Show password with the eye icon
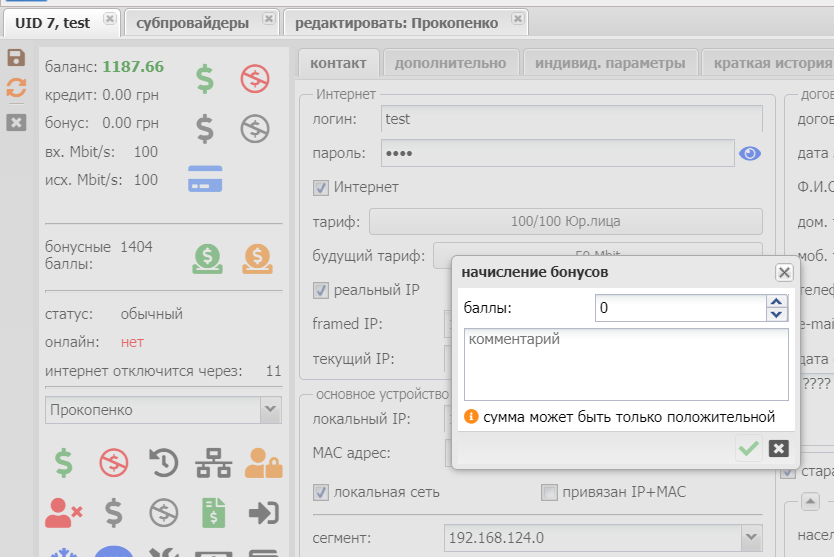834x557 pixels. tap(750, 153)
